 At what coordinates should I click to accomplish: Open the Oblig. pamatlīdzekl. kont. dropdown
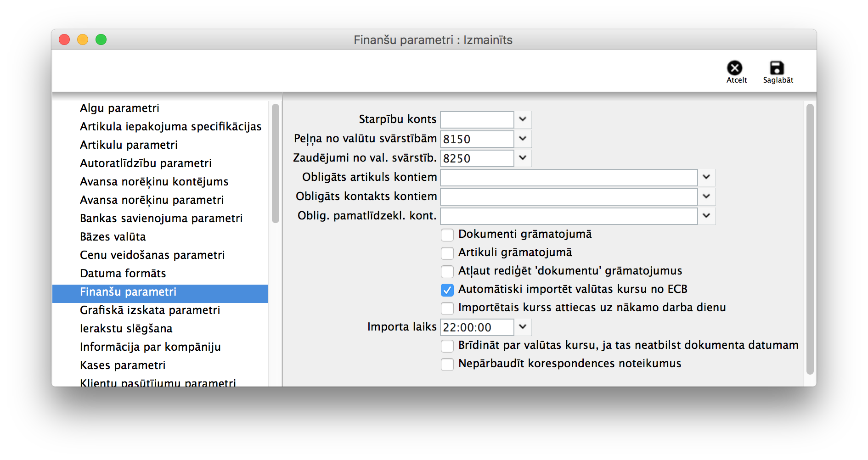click(706, 216)
